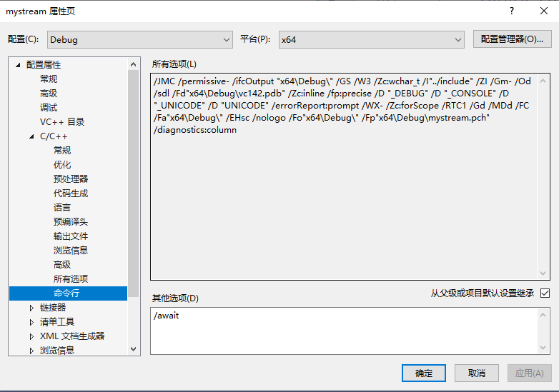The width and height of the screenshot is (559, 392).
Task: Collapse the C/C++ tree node
Action: click(31, 136)
